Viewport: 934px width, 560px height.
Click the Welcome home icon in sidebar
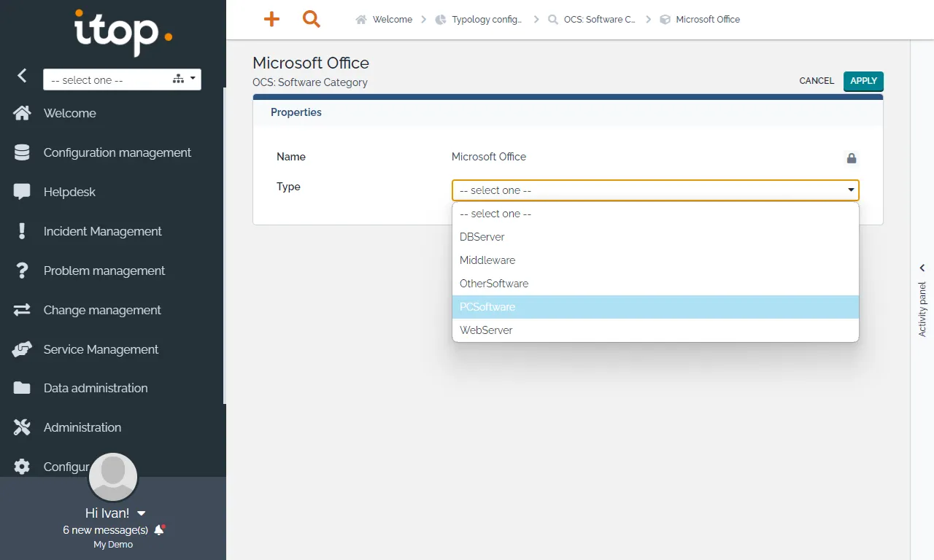[x=22, y=113]
